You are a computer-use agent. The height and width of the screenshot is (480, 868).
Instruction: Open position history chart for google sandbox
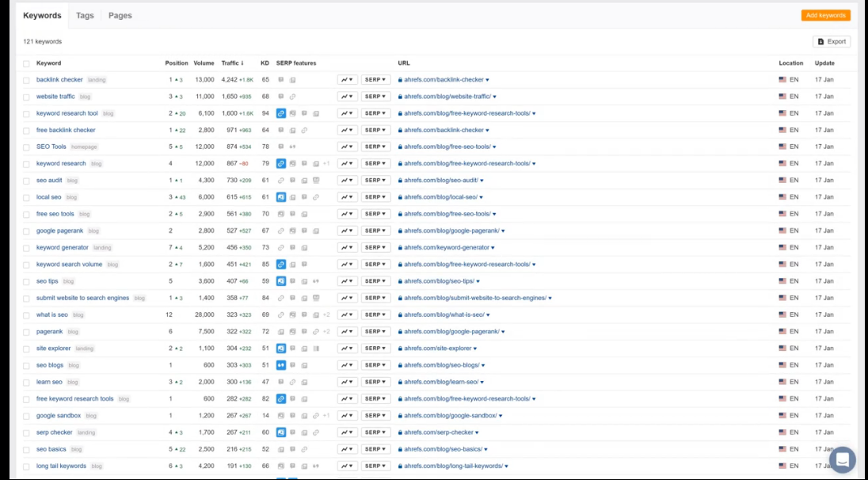tap(347, 416)
